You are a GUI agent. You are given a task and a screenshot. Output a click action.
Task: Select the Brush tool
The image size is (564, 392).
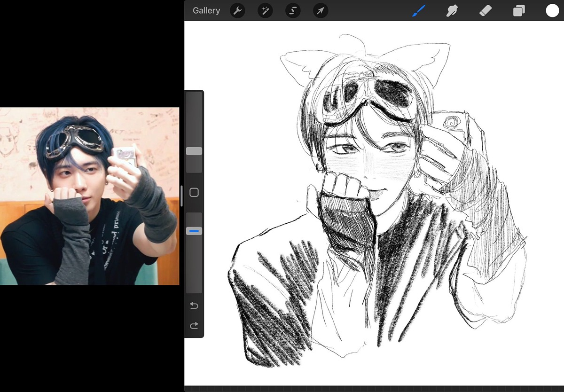418,11
